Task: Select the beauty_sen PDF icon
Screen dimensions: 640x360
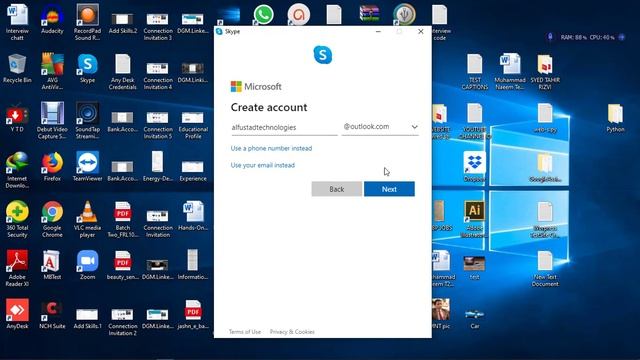Action: tap(122, 265)
